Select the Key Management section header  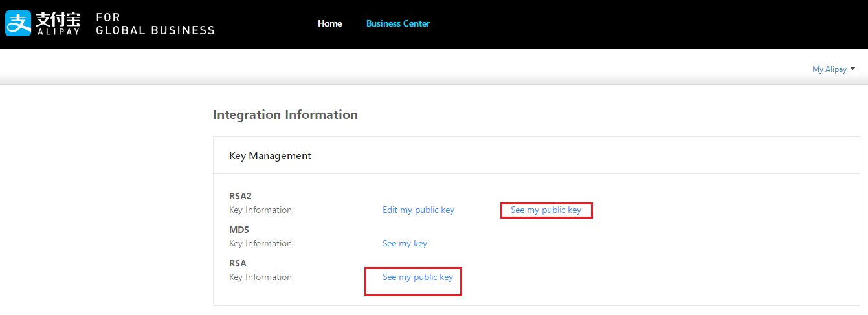click(x=270, y=156)
